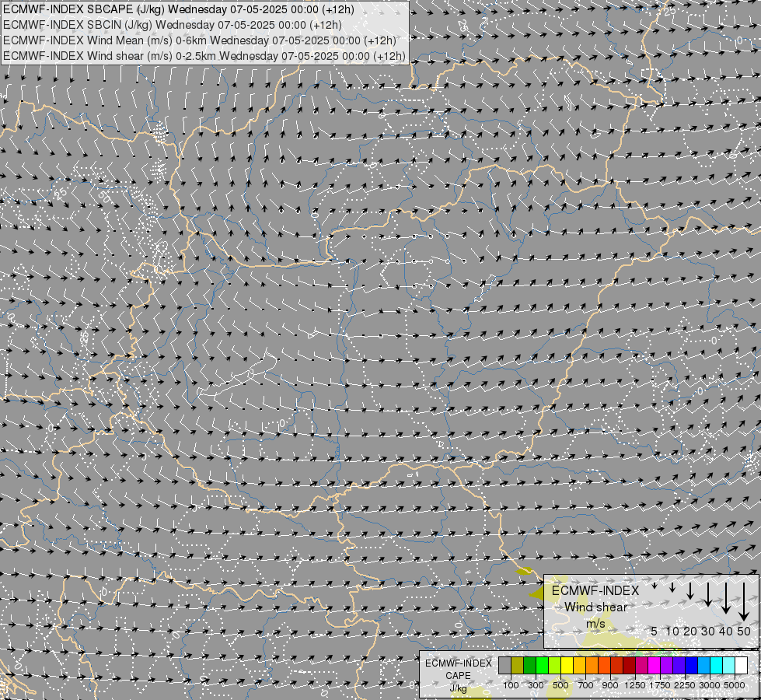Click the 1250 label under CAPE scale

click(635, 685)
